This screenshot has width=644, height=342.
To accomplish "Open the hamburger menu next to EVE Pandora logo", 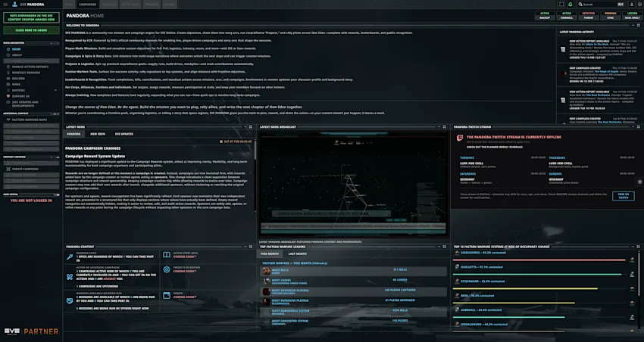I will tap(6, 5).
